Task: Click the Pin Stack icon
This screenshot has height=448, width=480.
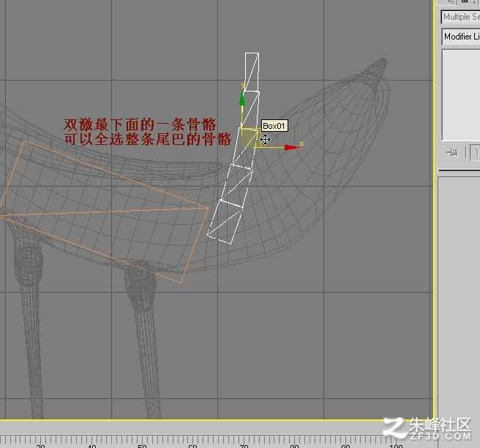Action: (x=452, y=152)
